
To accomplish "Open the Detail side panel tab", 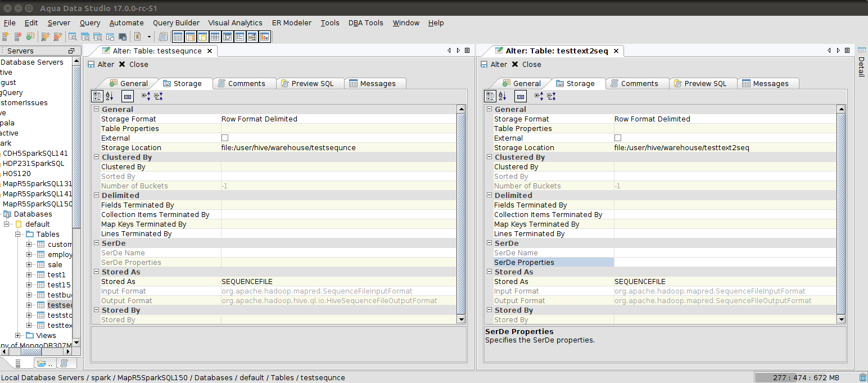I will pyautogui.click(x=861, y=62).
